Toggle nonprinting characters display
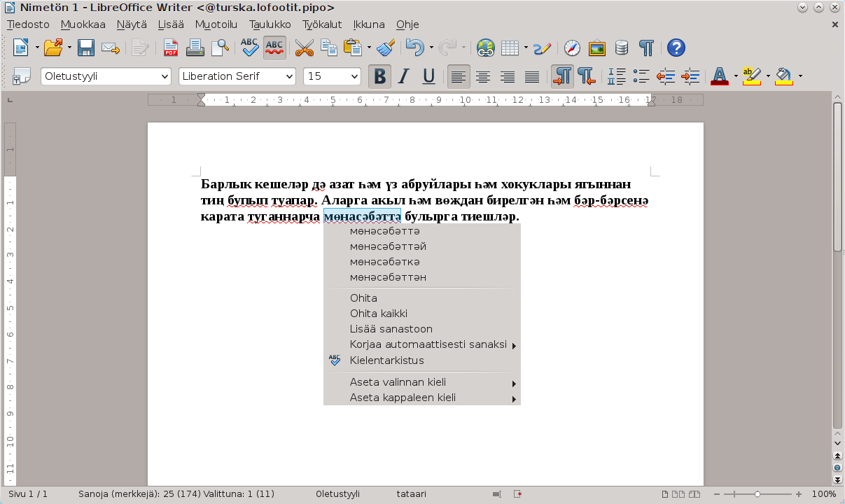 [x=647, y=48]
